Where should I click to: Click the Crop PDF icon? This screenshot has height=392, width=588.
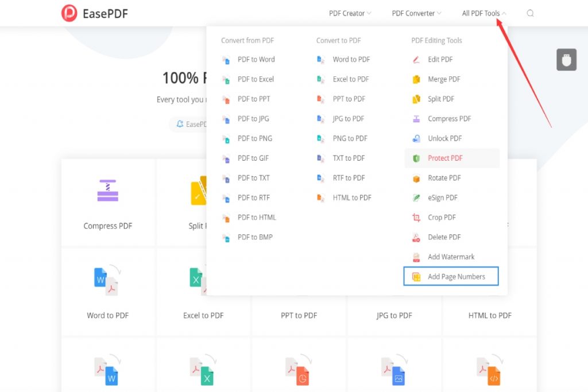click(x=416, y=218)
